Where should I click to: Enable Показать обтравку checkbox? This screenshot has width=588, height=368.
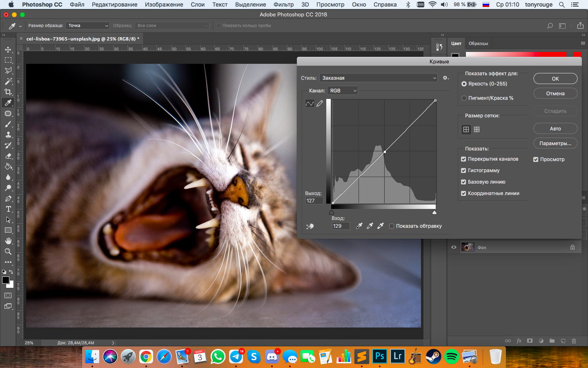392,226
